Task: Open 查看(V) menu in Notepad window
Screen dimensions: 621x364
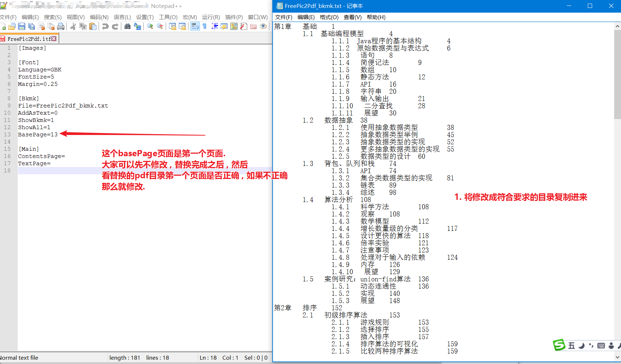Action: click(352, 17)
